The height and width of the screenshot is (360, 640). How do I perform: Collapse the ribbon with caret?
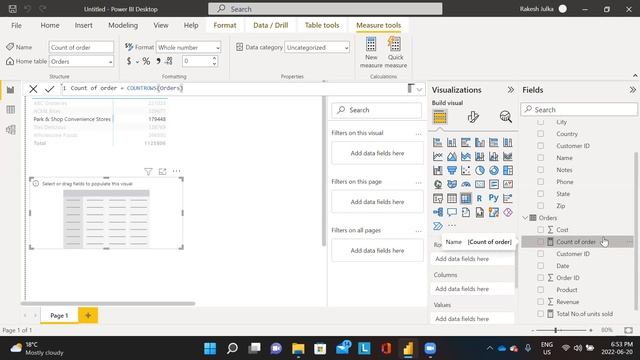635,76
